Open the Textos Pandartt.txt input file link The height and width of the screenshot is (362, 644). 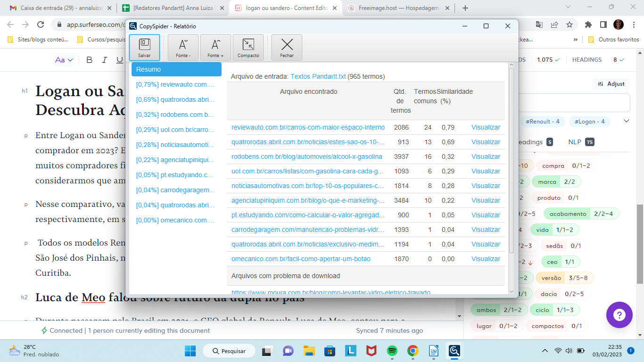tap(318, 76)
